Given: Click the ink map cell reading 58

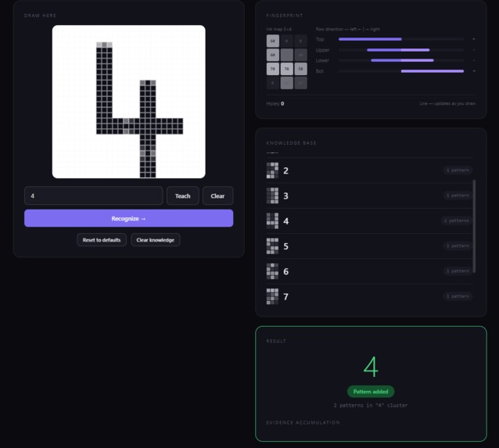Looking at the screenshot, I should coord(301,69).
